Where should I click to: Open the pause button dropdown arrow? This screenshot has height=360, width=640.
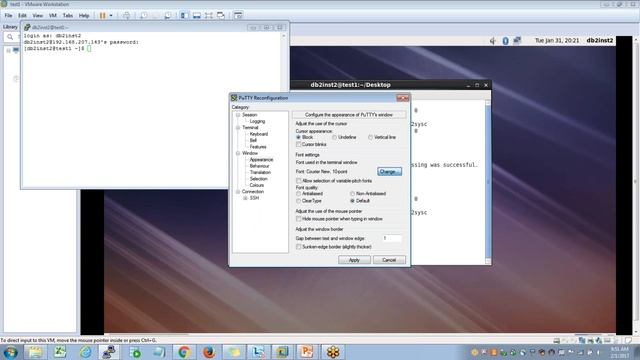point(111,16)
